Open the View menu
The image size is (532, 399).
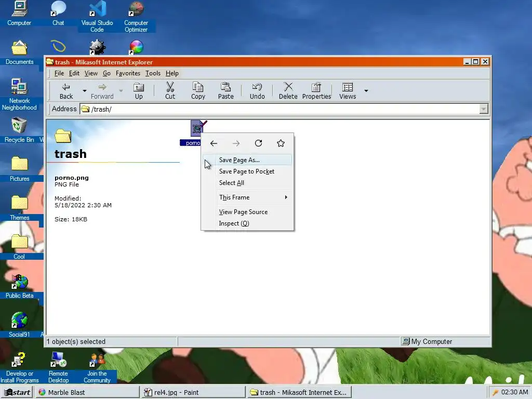click(91, 73)
